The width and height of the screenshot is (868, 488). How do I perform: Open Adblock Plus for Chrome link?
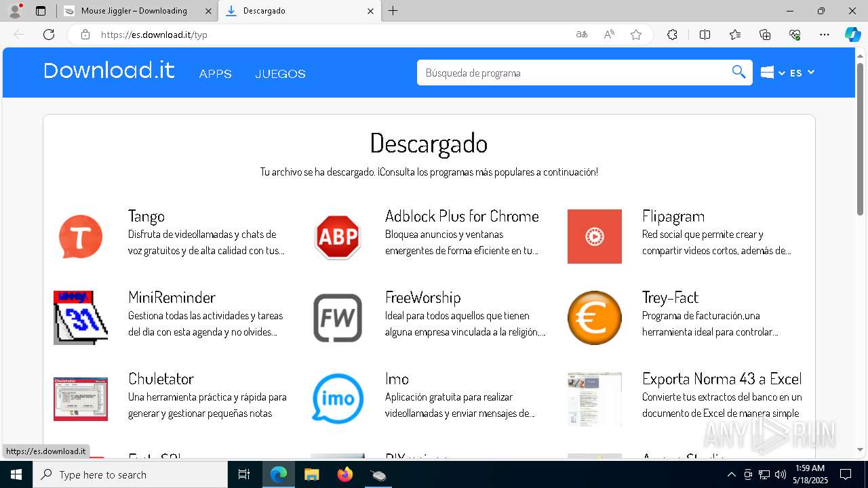point(462,216)
